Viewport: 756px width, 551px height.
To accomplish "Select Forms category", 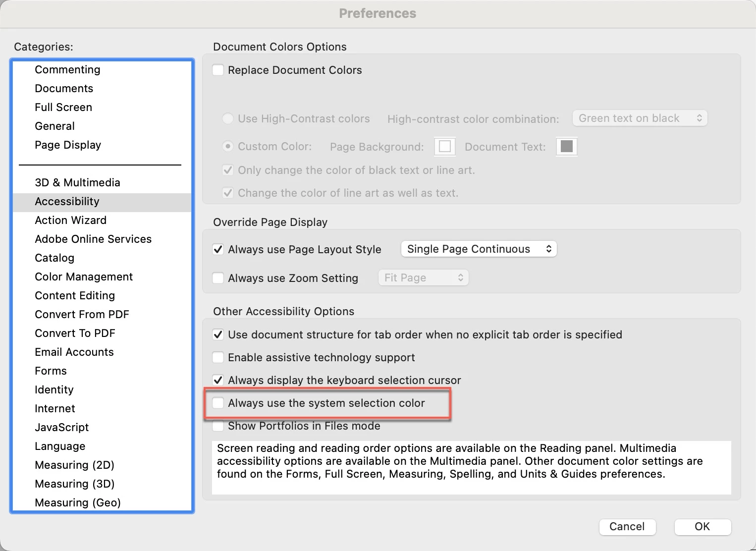I will (102, 371).
